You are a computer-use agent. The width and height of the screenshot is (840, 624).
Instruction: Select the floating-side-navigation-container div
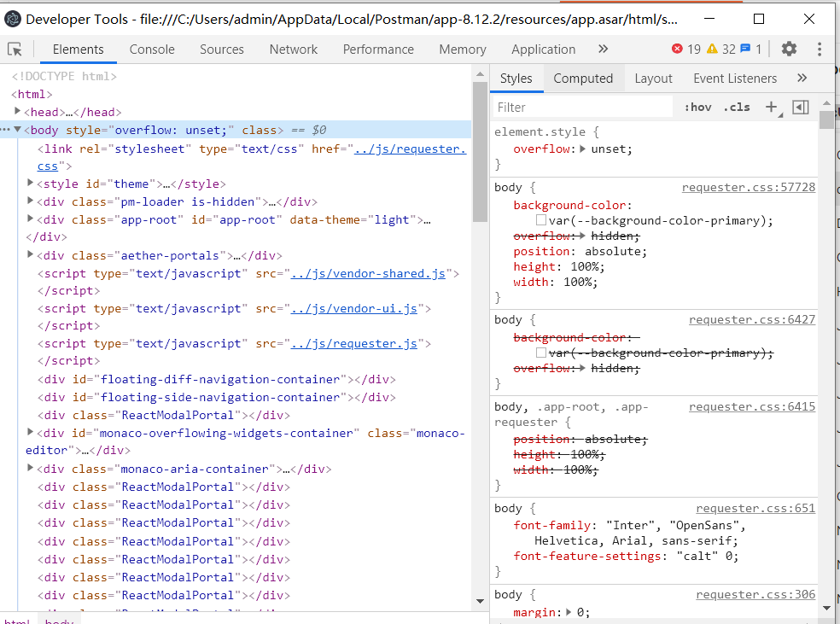pos(217,398)
